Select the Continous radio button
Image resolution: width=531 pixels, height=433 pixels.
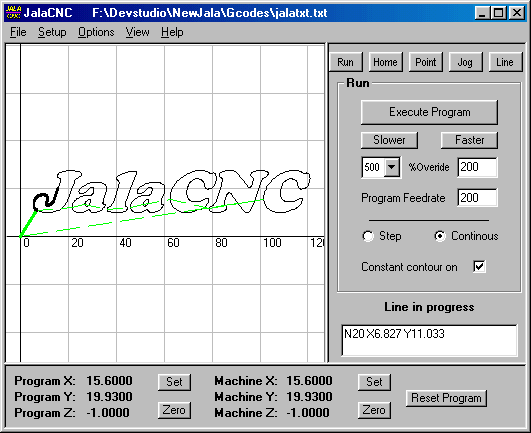pos(440,236)
